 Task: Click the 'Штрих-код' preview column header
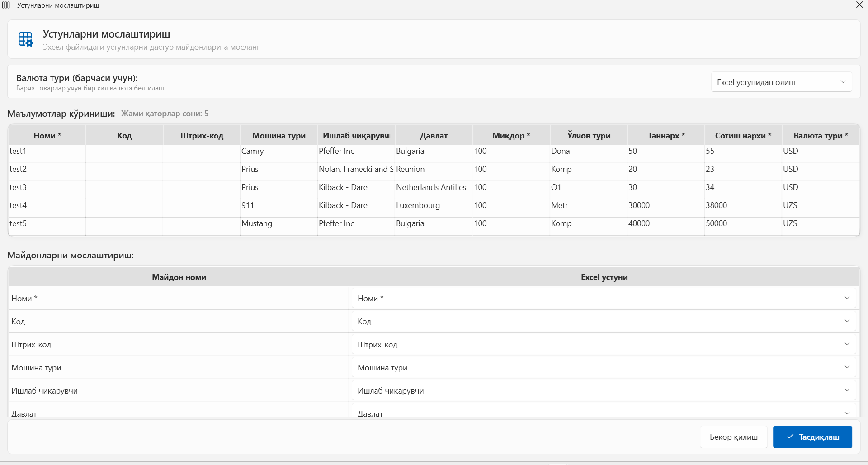point(202,135)
